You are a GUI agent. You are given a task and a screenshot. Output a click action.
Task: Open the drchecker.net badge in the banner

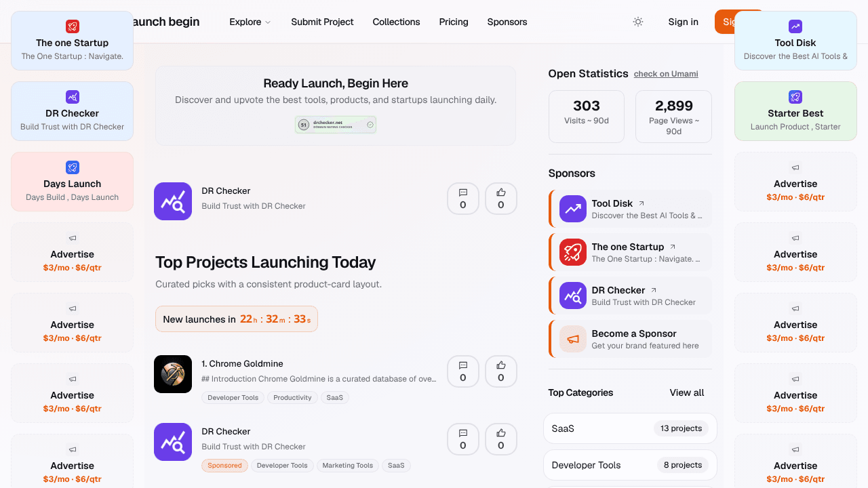[x=336, y=125]
